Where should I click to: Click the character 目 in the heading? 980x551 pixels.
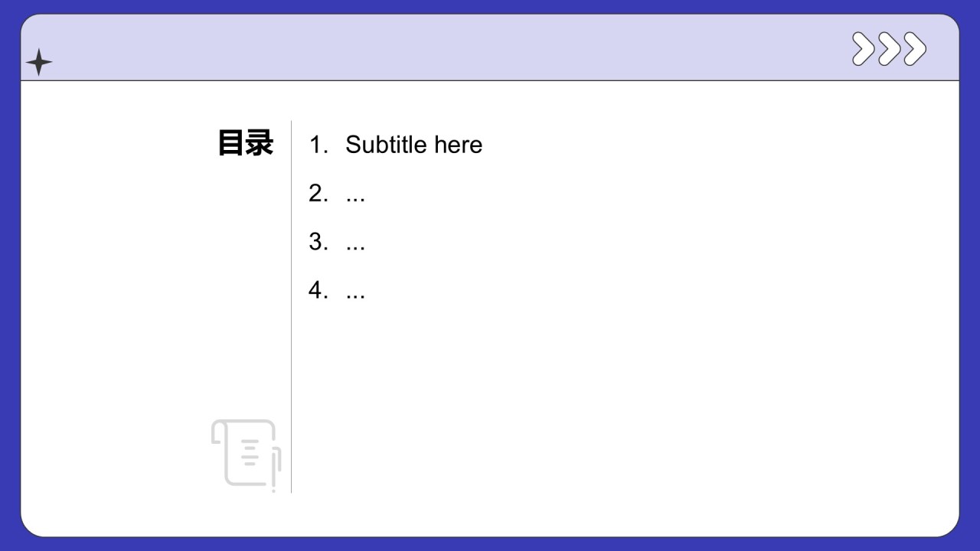tap(231, 143)
